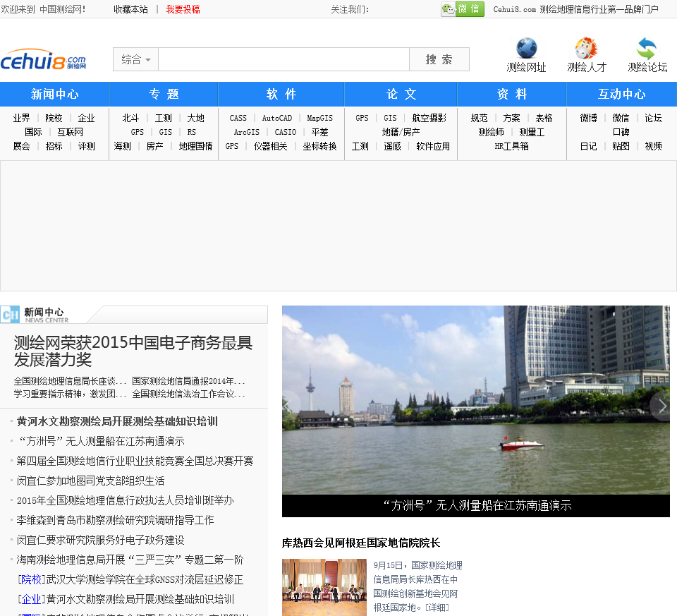Click the [院校] category tag
Image resolution: width=677 pixels, height=616 pixels.
click(x=32, y=579)
